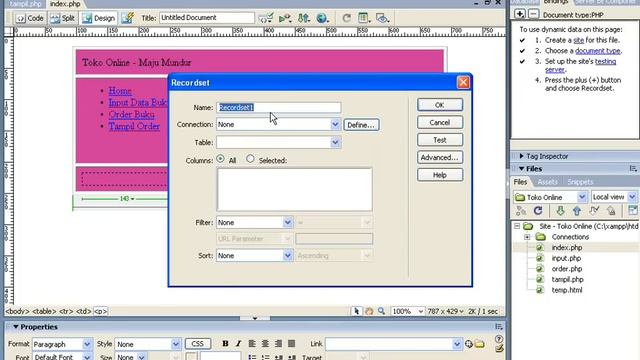Open the Filter dropdown
The height and width of the screenshot is (360, 640).
click(x=287, y=222)
